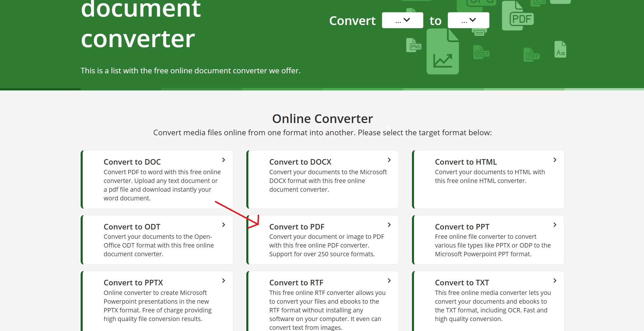Click 'high quality file conversion results.' text
The width and height of the screenshot is (644, 331).
pos(153,319)
